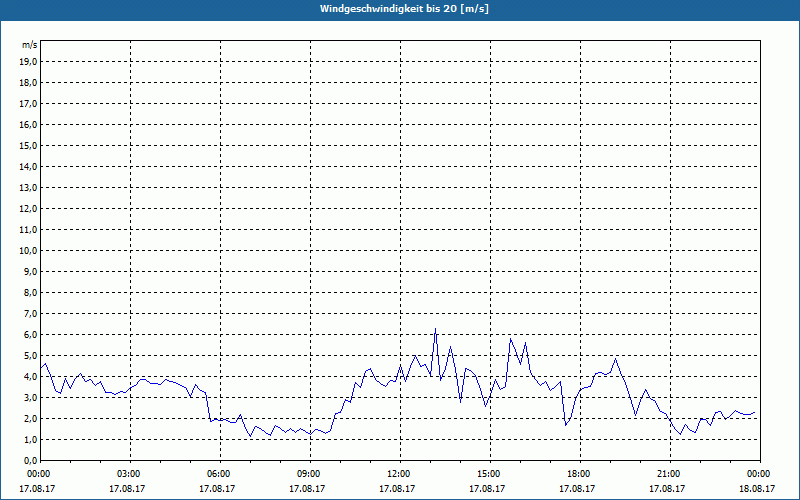This screenshot has height=500, width=800.
Task: Select the "18,0" y-axis label
Action: point(28,83)
